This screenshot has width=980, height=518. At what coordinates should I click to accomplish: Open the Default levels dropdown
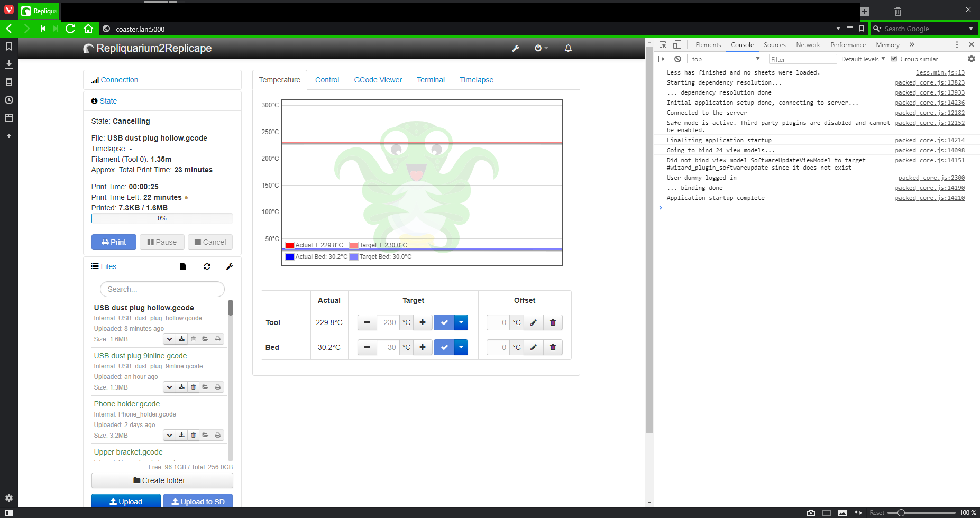tap(863, 59)
